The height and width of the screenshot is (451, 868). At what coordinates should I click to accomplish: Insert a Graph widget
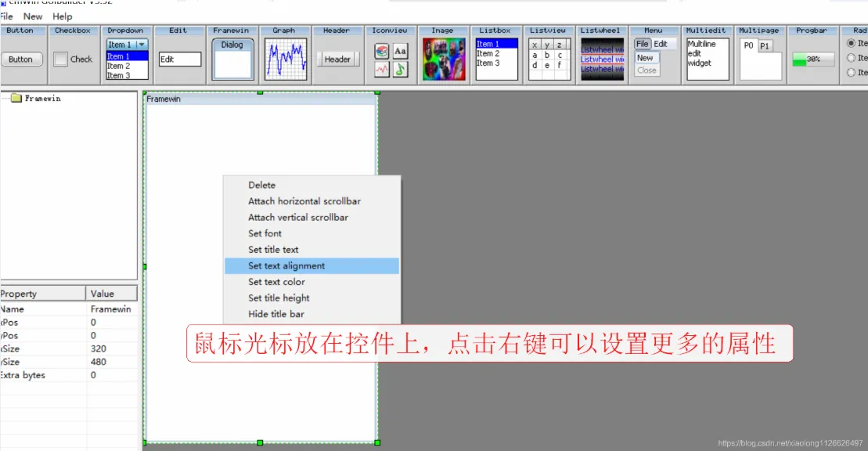286,60
